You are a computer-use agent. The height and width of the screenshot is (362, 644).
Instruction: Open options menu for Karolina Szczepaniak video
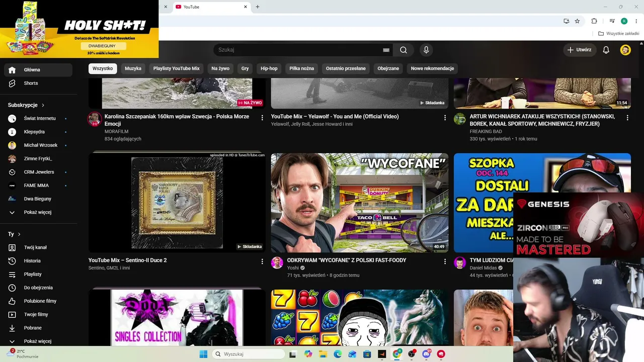[262, 118]
